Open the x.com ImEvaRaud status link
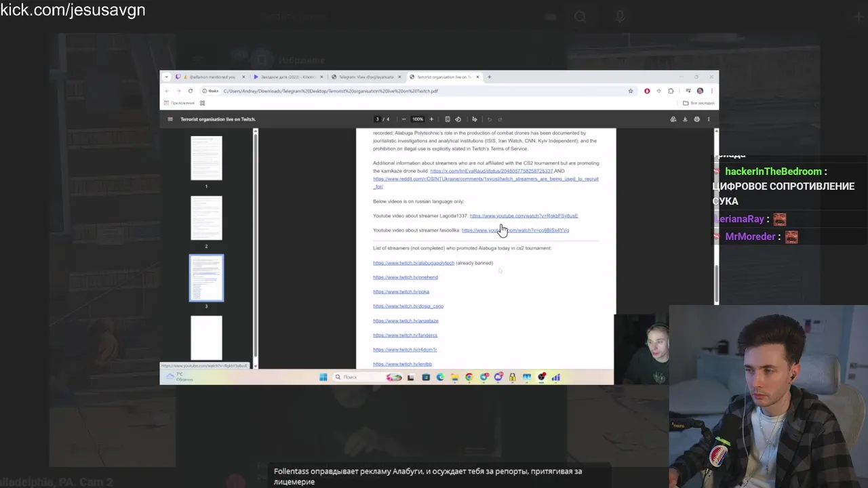The image size is (868, 488). click(492, 171)
